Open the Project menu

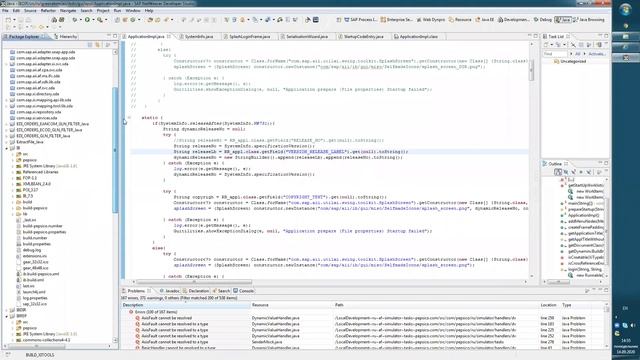point(103,11)
